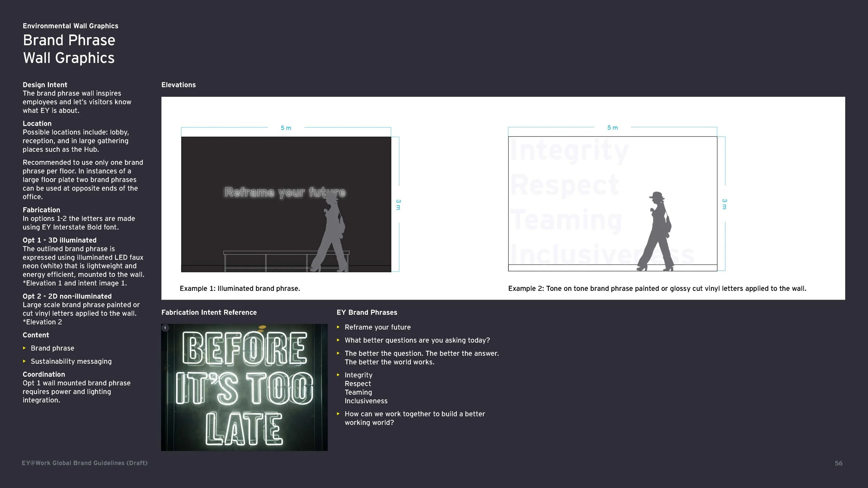The width and height of the screenshot is (868, 488).
Task: Click 'What better questions are you asking today?'
Action: [x=417, y=340]
